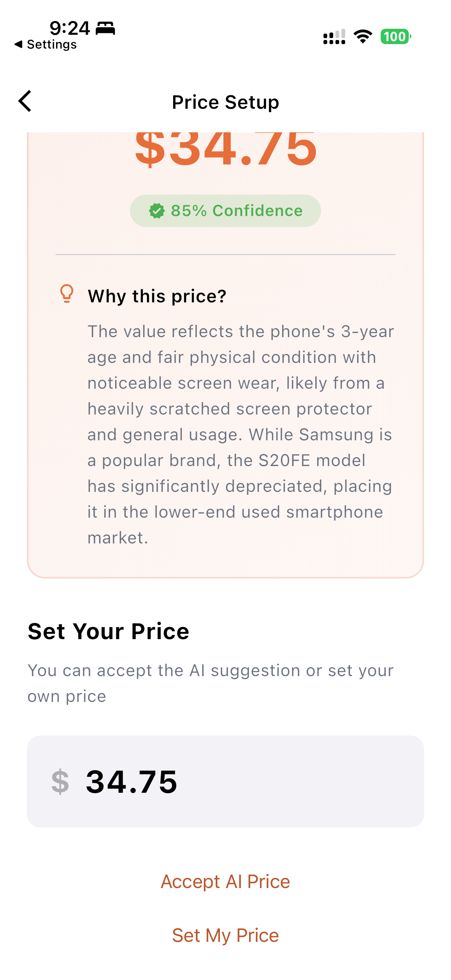Tap the green verified checkmark badge icon
The height and width of the screenshot is (980, 451).
[157, 211]
